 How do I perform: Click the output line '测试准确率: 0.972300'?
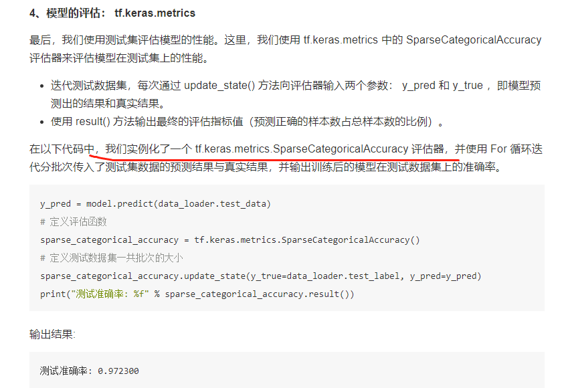[x=90, y=371]
